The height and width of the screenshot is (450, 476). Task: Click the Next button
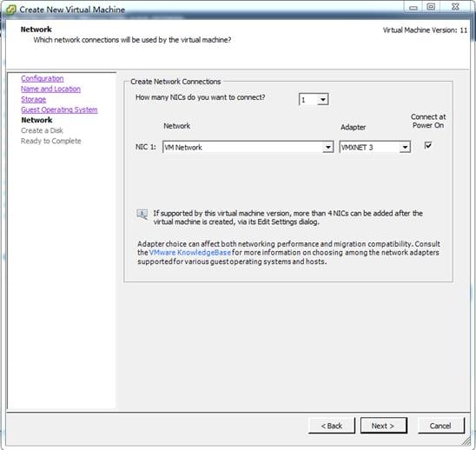[383, 426]
